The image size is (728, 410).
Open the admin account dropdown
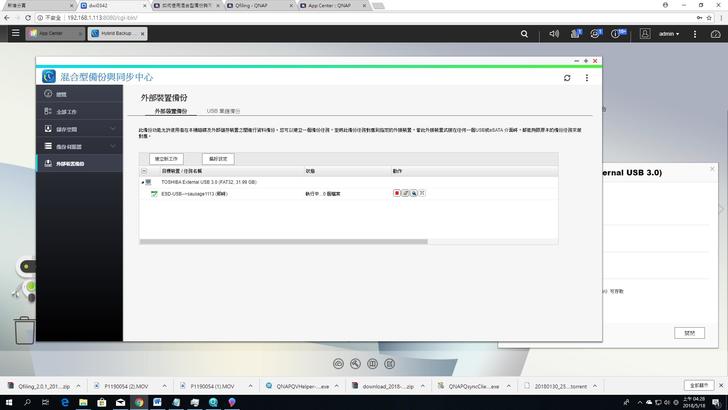tap(669, 34)
